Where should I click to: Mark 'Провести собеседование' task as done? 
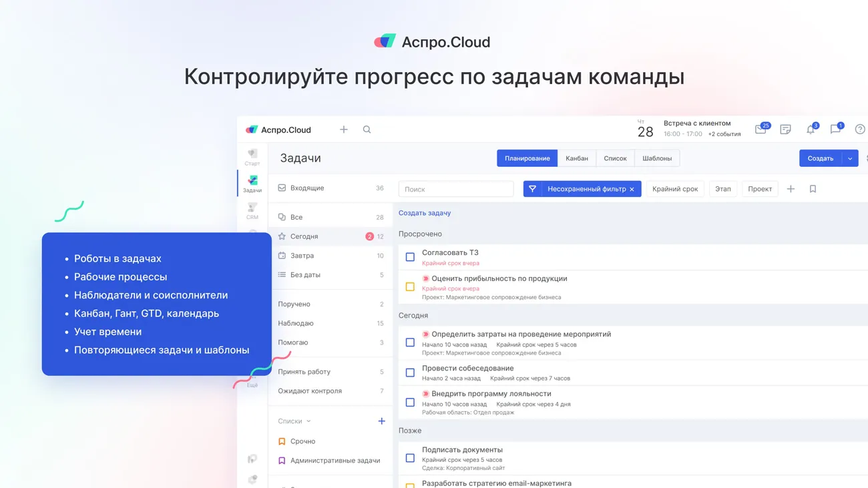[410, 373]
